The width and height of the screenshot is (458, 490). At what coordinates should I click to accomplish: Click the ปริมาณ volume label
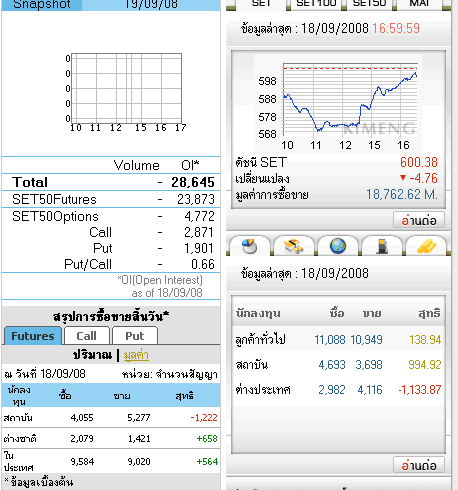(x=92, y=355)
